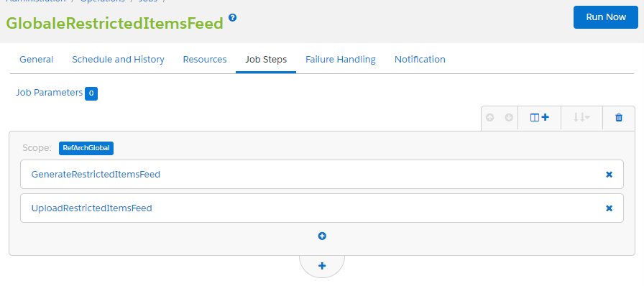This screenshot has width=644, height=286.
Task: Add a parallel flow with column-plus icon
Action: 539,118
